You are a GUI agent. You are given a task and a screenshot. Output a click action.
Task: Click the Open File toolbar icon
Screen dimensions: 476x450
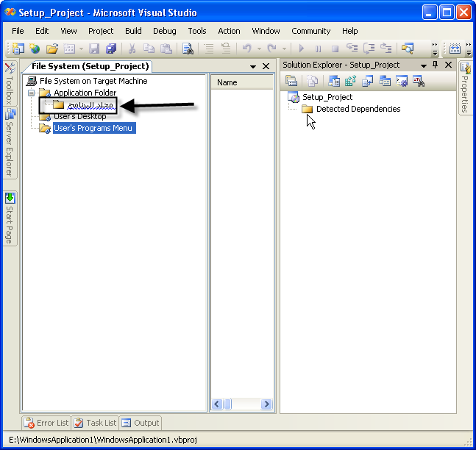52,49
